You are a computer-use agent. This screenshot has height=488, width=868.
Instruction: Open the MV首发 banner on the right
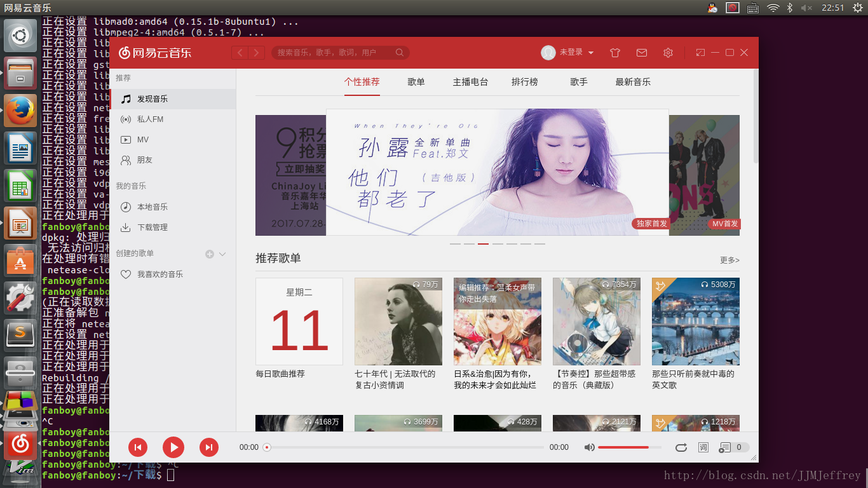(704, 175)
